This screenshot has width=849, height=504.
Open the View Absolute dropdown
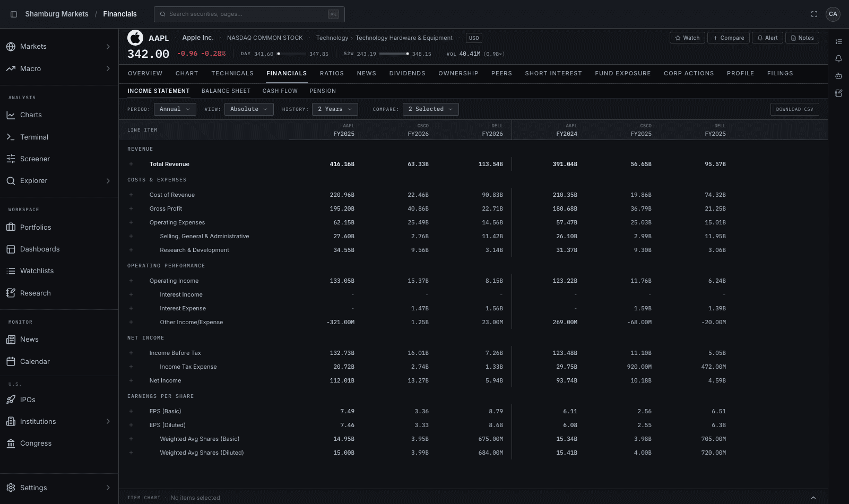[x=249, y=109]
